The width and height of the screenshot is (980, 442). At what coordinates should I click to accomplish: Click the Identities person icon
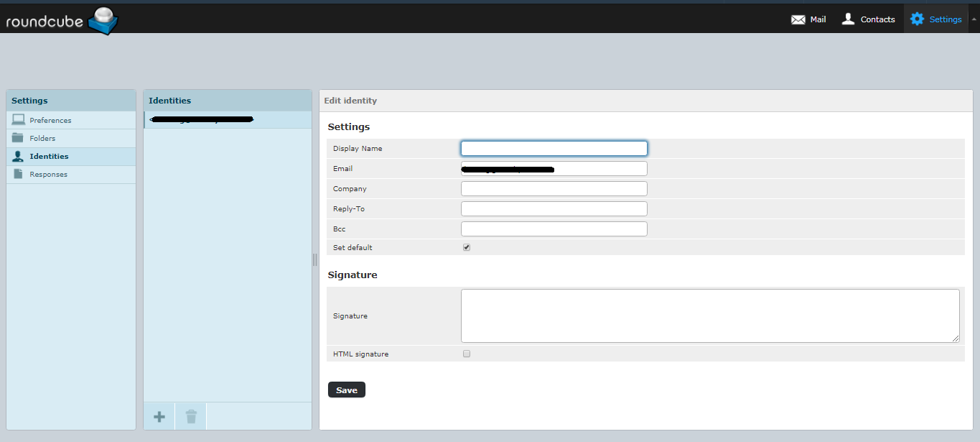click(x=19, y=156)
